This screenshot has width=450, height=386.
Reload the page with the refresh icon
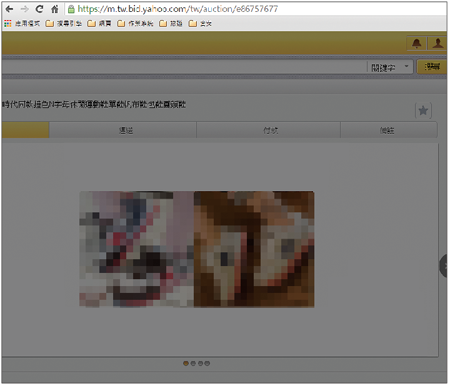click(x=40, y=9)
